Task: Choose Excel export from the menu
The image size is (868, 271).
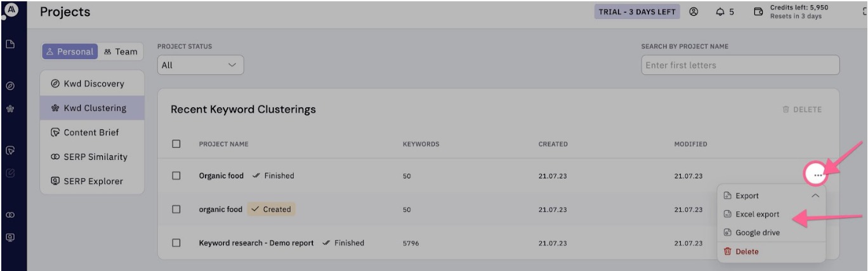Action: coord(757,215)
